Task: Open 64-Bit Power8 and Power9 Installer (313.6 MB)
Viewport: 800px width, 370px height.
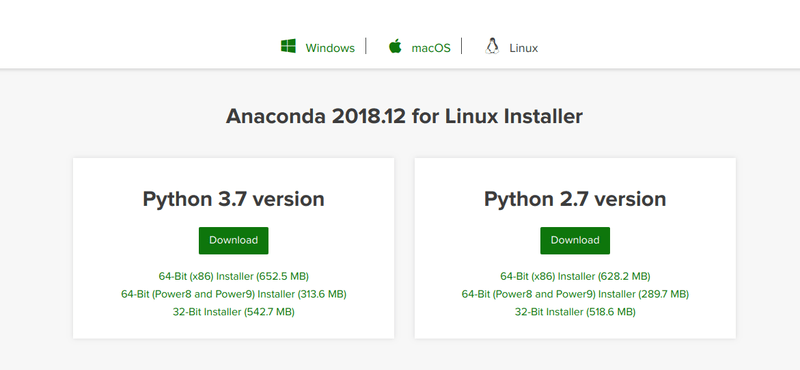Action: pyautogui.click(x=234, y=294)
